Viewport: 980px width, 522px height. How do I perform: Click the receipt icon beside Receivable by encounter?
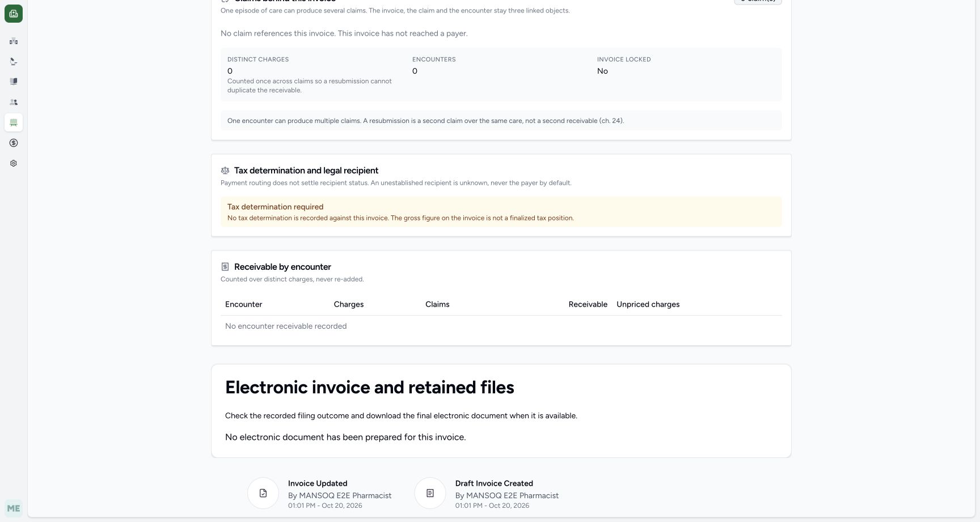(225, 267)
